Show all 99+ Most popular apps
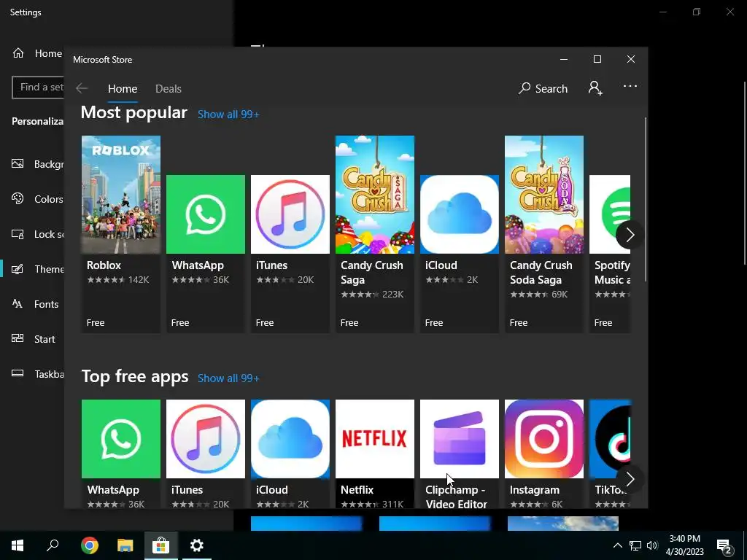 [x=228, y=114]
